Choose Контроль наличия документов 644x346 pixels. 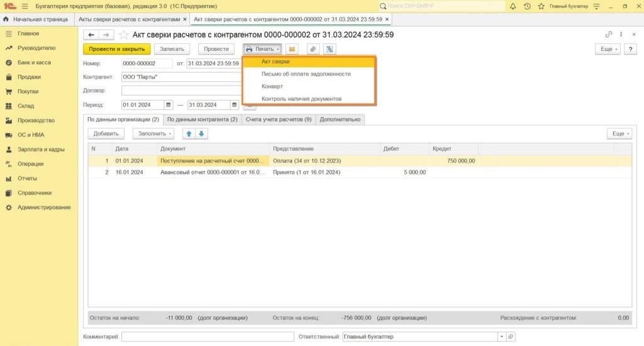tap(309, 99)
